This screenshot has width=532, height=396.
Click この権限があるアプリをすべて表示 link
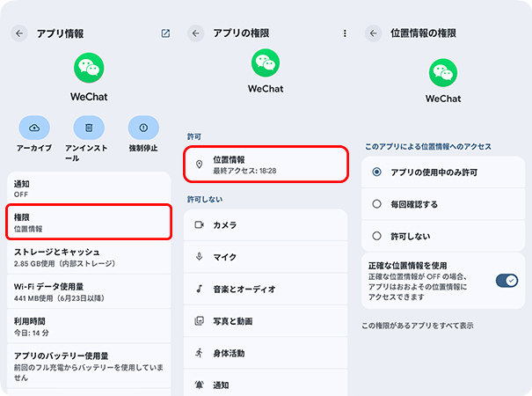click(418, 326)
